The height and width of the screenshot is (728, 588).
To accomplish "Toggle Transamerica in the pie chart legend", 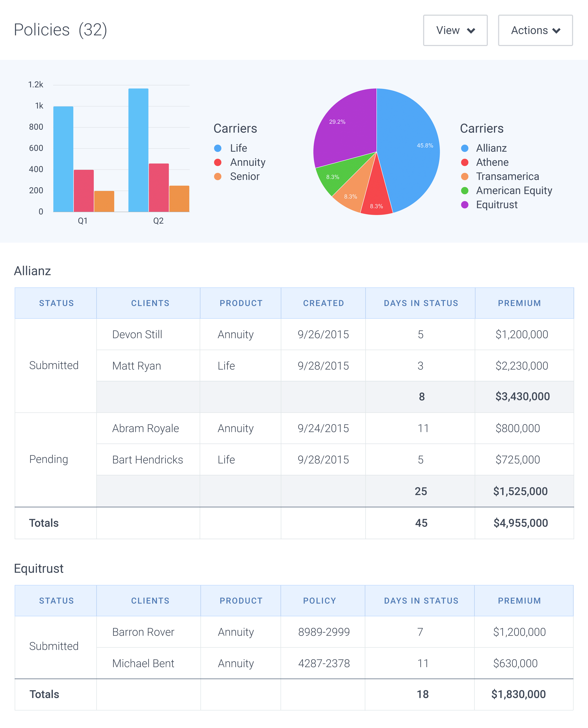I will (x=500, y=177).
